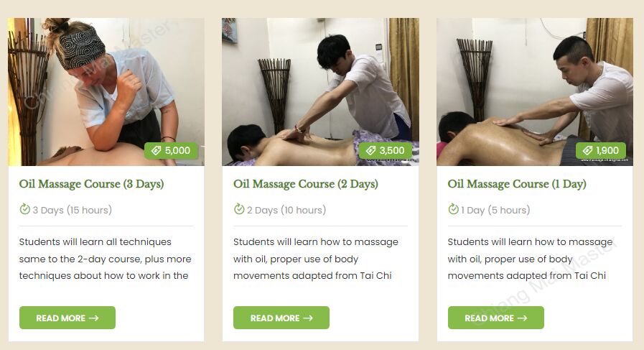Click arrow icon in 3 Days Read More button
Viewport: 644px width, 350px height.
coord(93,318)
